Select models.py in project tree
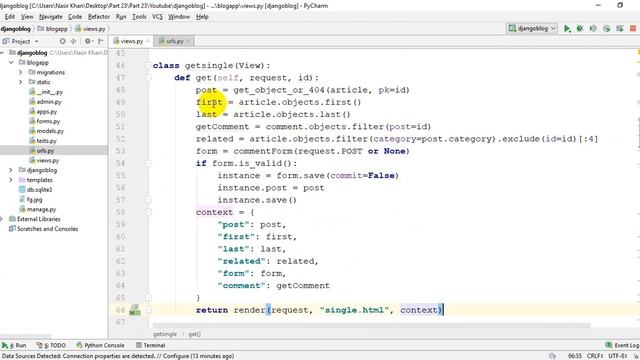This screenshot has height=360, width=640. (47, 131)
